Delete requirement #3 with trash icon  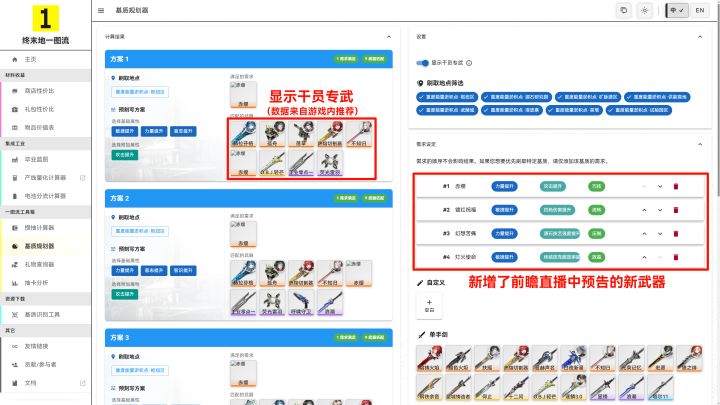point(675,234)
